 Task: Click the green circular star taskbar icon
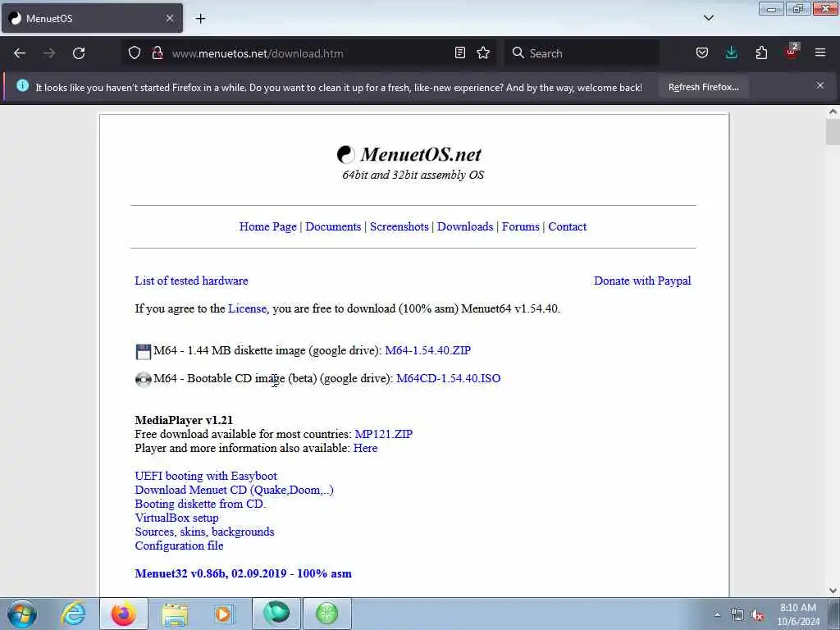[x=327, y=614]
